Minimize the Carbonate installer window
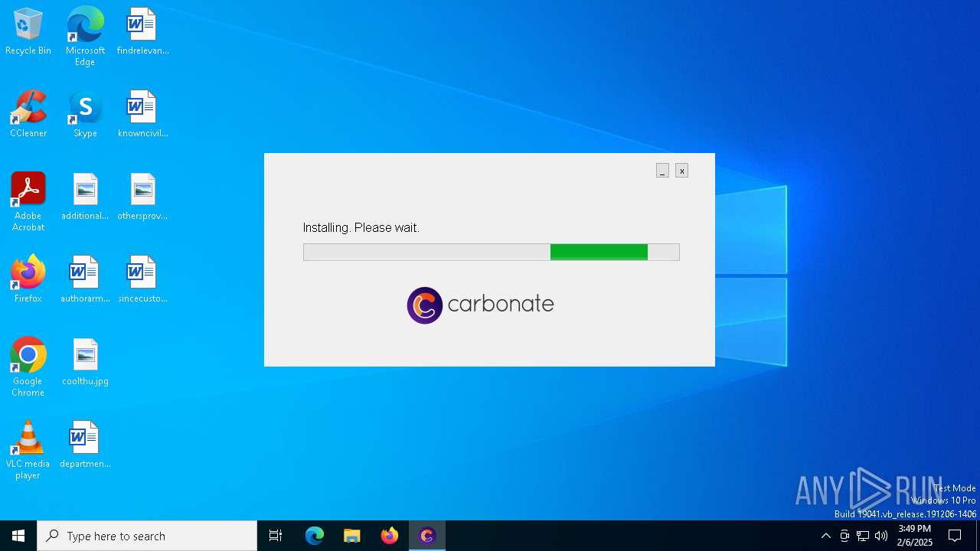The width and height of the screenshot is (980, 551). point(662,171)
